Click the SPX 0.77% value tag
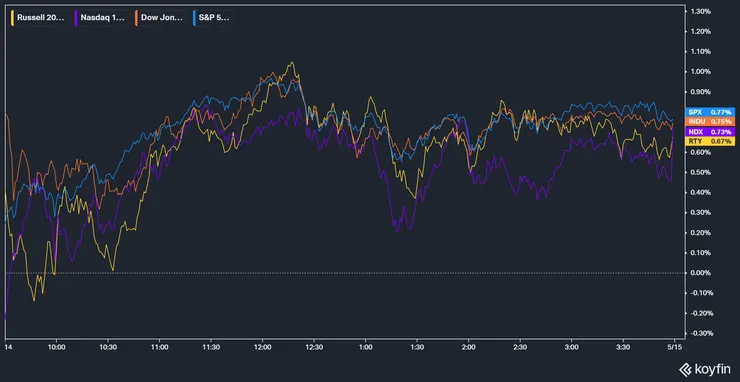 709,112
